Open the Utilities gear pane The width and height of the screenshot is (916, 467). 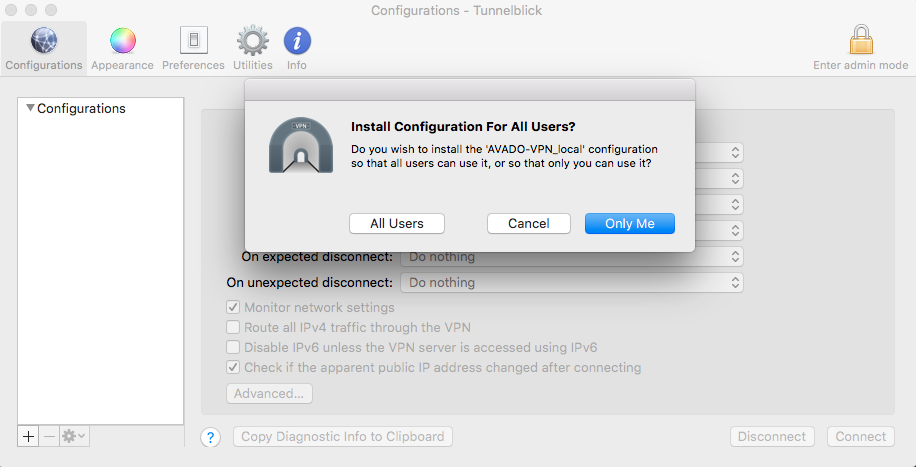[x=252, y=48]
